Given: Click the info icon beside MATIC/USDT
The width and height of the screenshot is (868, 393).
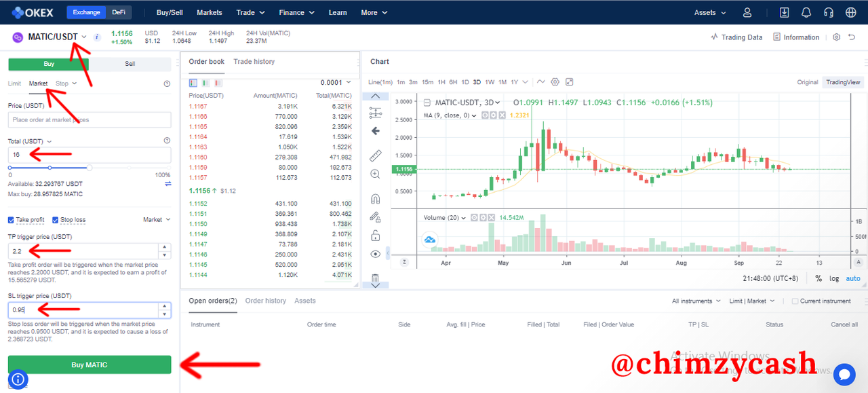Looking at the screenshot, I should pos(97,37).
